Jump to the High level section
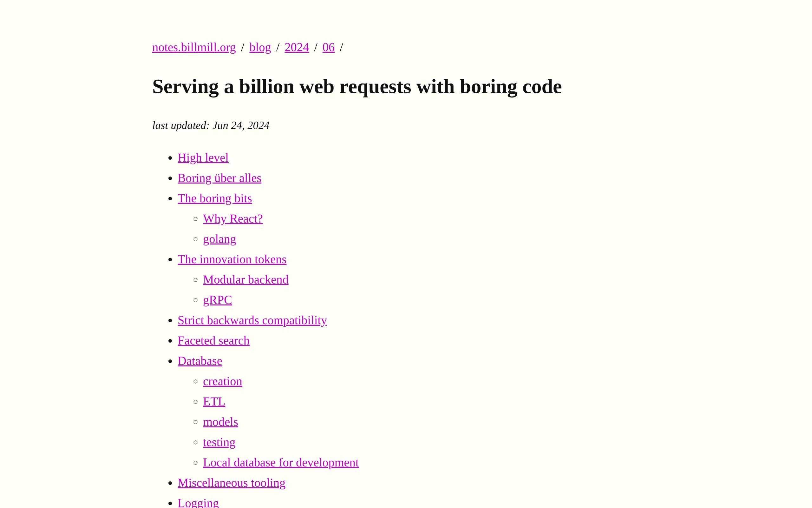The image size is (812, 508). [x=203, y=158]
